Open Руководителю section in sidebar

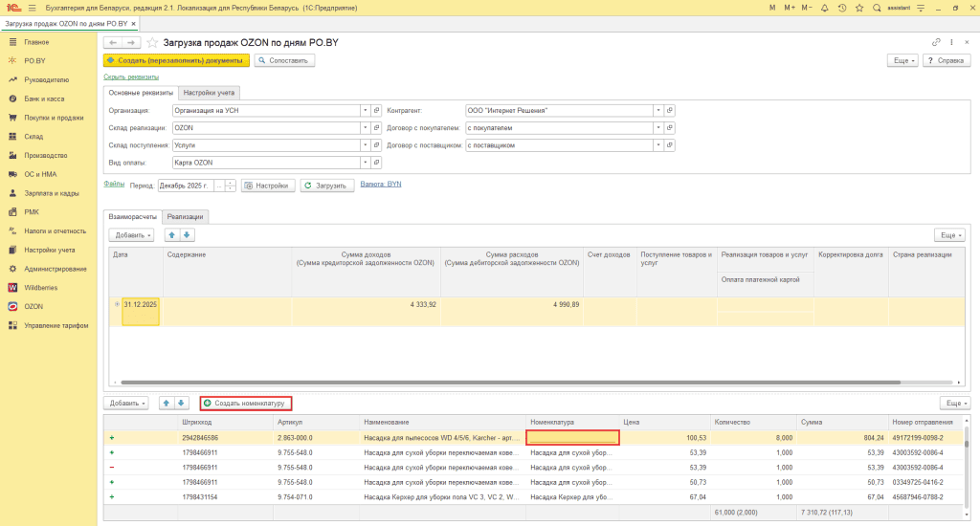(46, 80)
